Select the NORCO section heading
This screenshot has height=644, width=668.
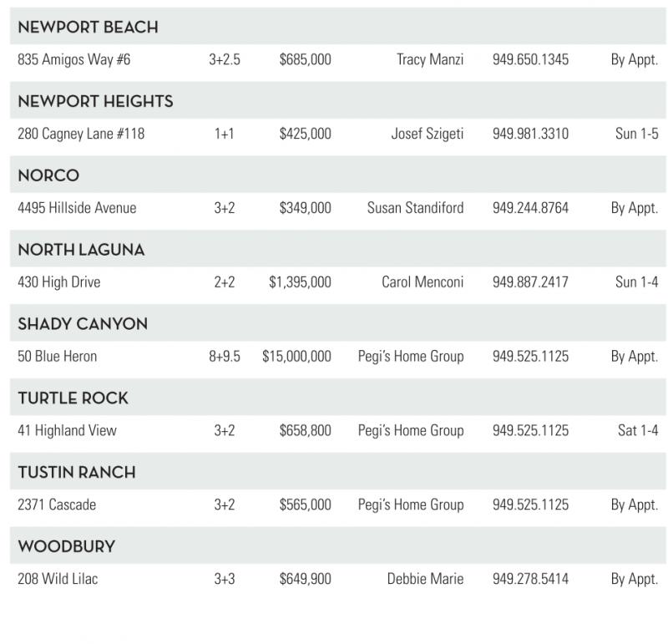(x=48, y=176)
